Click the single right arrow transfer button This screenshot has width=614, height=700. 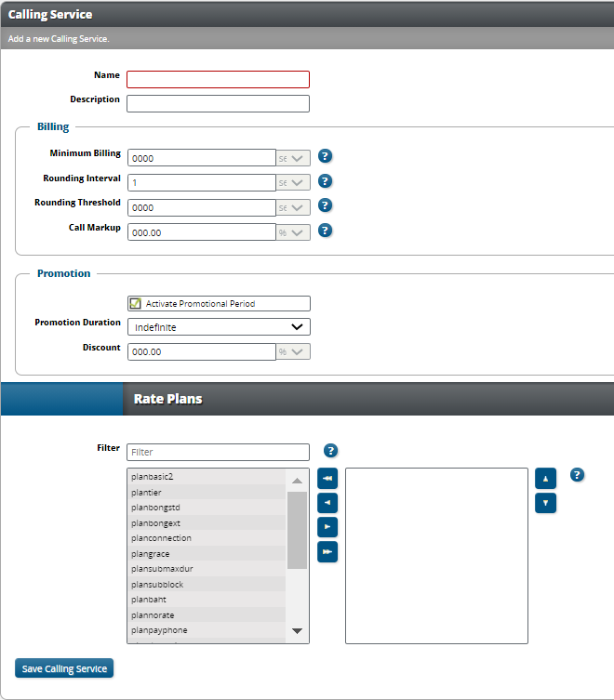coord(327,527)
